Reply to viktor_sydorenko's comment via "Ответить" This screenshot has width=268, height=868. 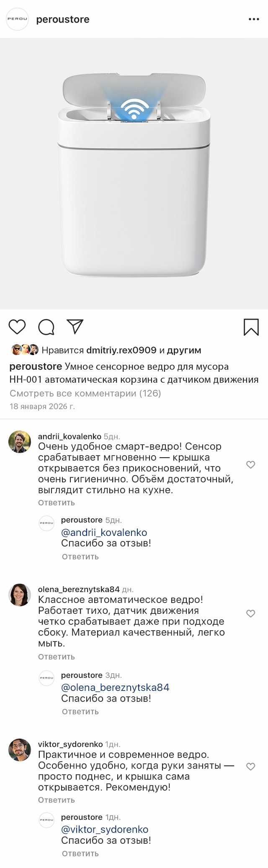[x=57, y=800]
